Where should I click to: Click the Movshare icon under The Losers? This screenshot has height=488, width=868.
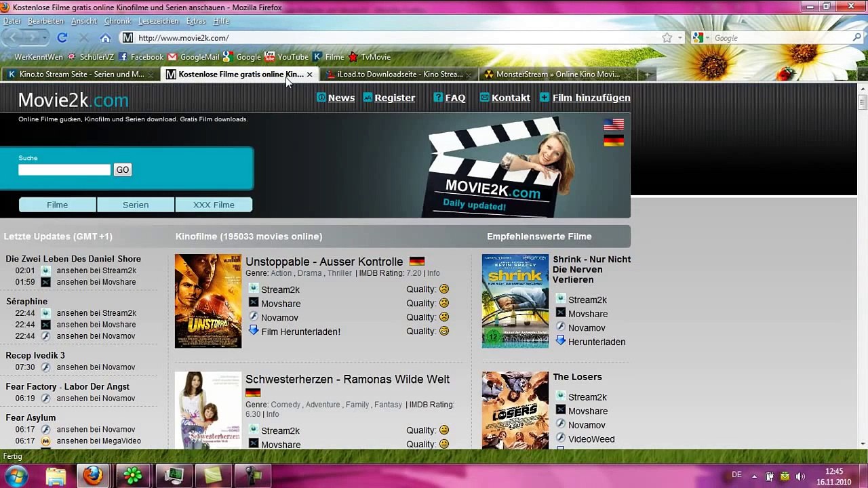point(561,410)
